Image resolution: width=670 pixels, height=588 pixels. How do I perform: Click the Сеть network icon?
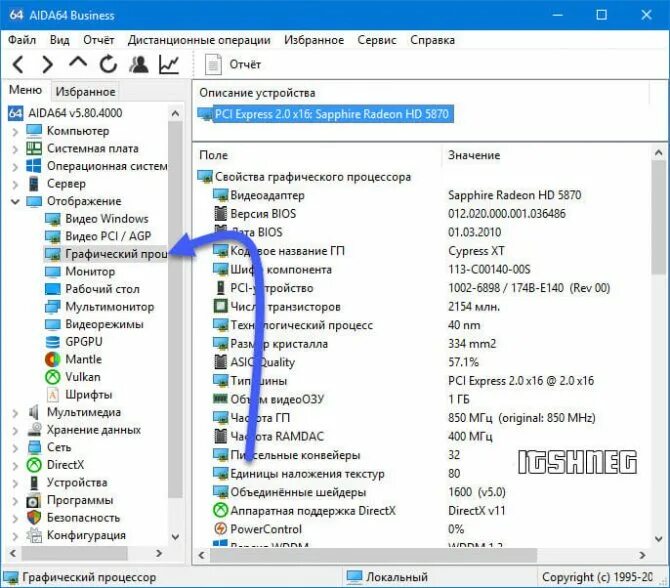click(x=34, y=447)
